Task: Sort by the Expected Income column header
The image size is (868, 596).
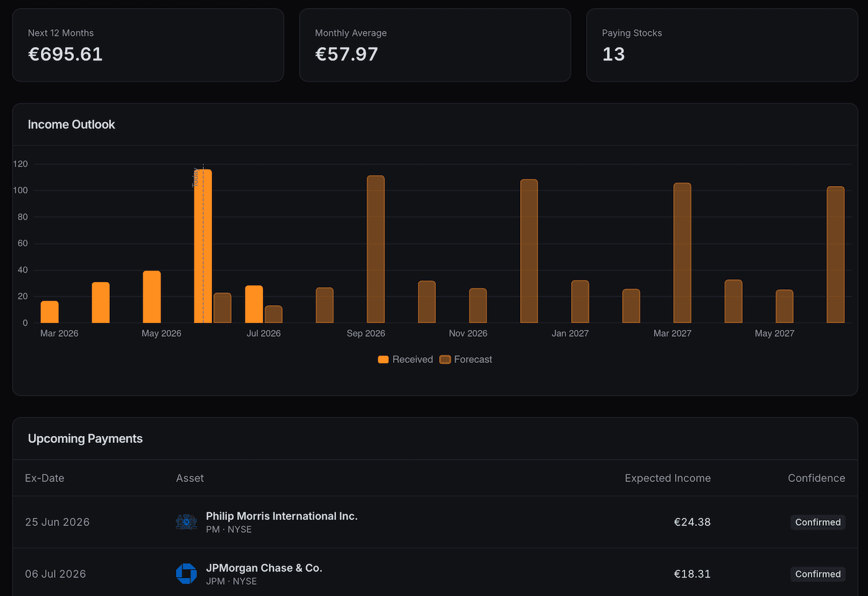Action: [668, 478]
